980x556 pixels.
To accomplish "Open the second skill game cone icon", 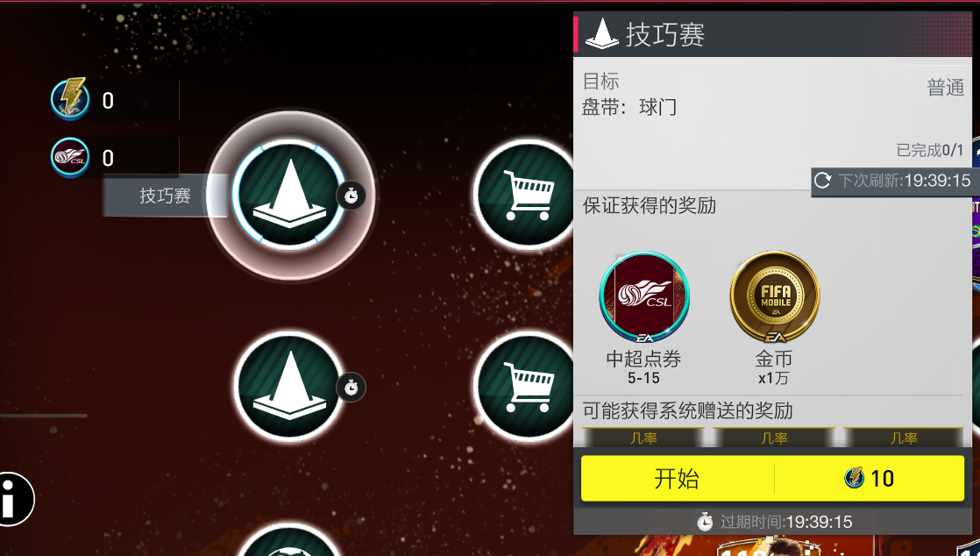I will [289, 386].
